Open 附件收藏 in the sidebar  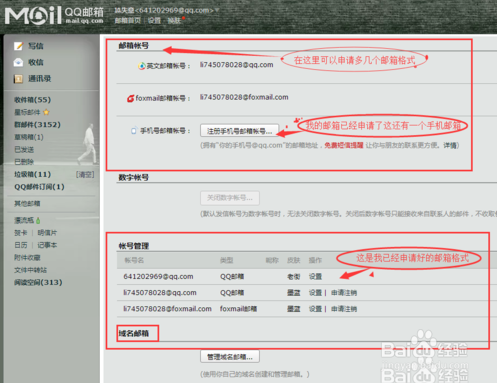27,257
